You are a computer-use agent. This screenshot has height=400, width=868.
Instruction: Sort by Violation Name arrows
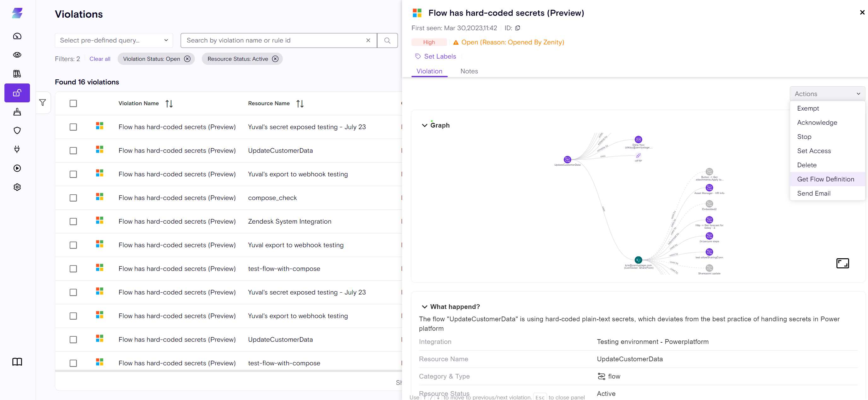coord(169,104)
